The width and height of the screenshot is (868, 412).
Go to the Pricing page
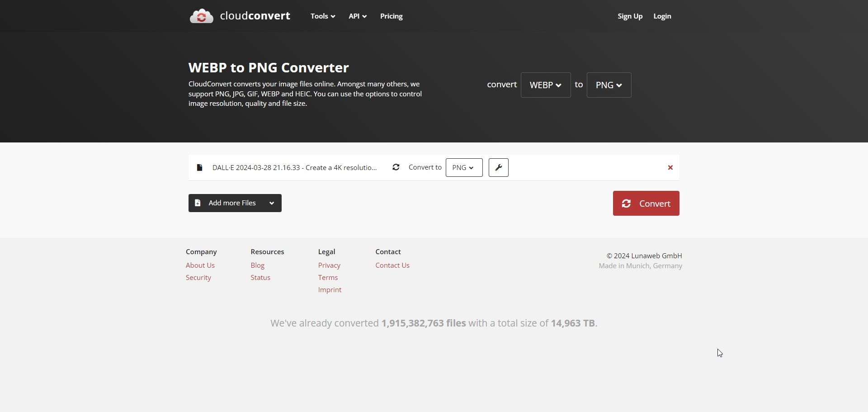tap(391, 16)
